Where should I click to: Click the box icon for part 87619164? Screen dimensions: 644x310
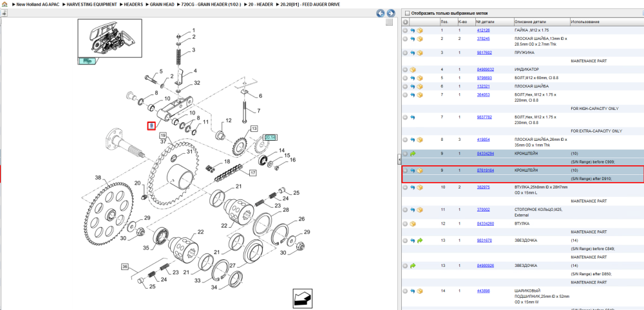click(x=420, y=170)
